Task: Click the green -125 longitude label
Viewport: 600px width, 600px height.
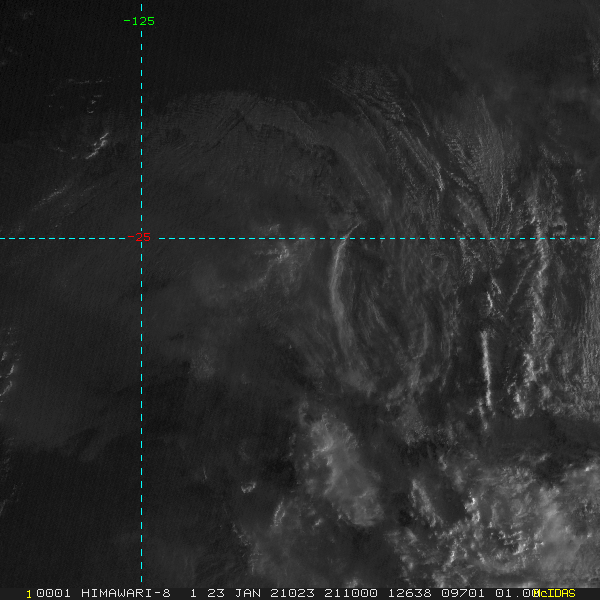Action: 139,21
